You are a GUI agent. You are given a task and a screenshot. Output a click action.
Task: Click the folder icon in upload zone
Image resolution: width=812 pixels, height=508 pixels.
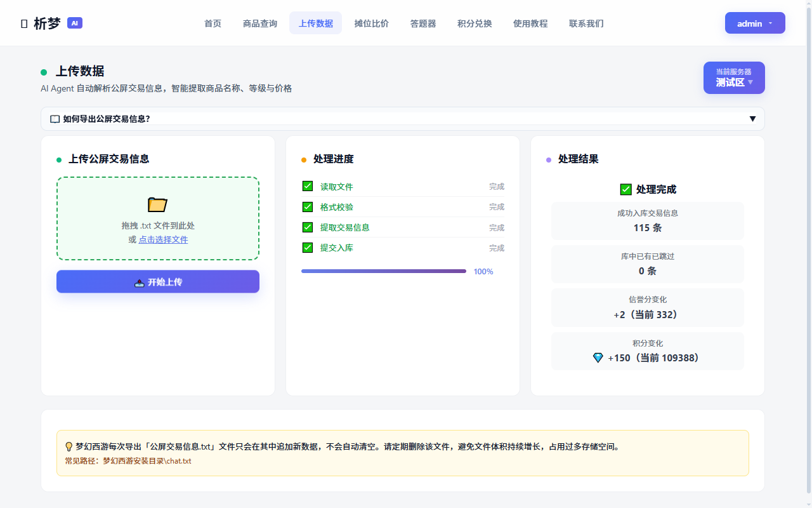(x=157, y=204)
